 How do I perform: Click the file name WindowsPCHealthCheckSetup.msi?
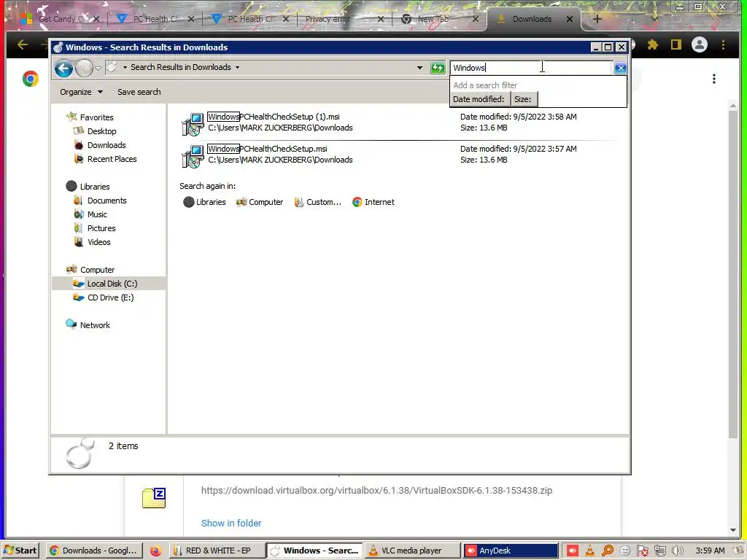(x=267, y=149)
